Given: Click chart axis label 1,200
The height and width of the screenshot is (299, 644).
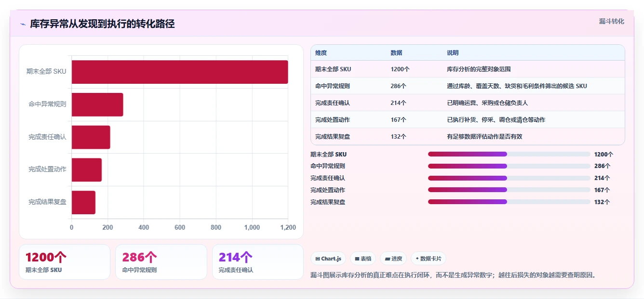Looking at the screenshot, I should point(288,228).
